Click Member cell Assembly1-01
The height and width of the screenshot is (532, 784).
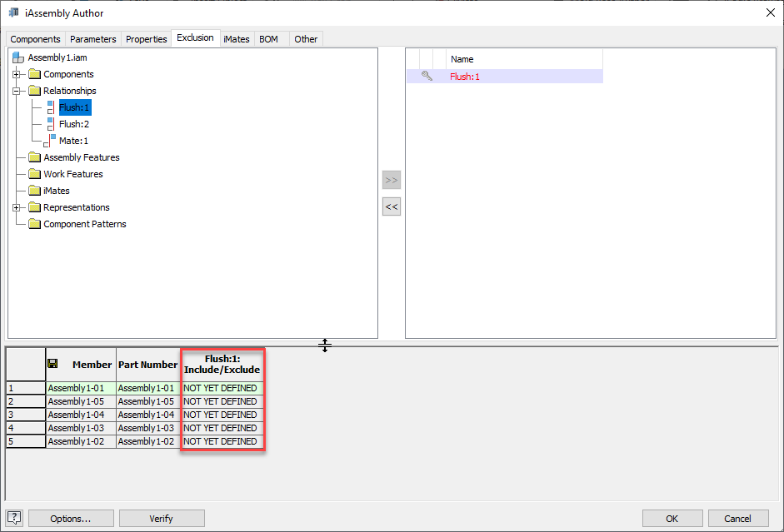tap(81, 388)
